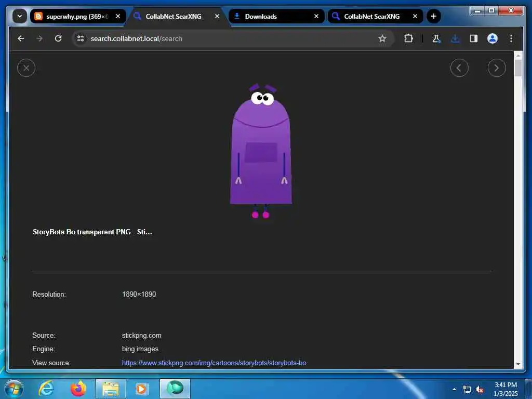532x399 pixels.
Task: Open Chrome Labs flask icon
Action: pos(436,38)
